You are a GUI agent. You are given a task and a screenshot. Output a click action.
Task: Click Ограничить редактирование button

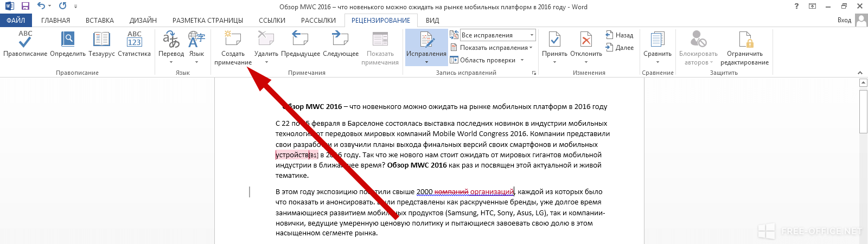[744, 48]
